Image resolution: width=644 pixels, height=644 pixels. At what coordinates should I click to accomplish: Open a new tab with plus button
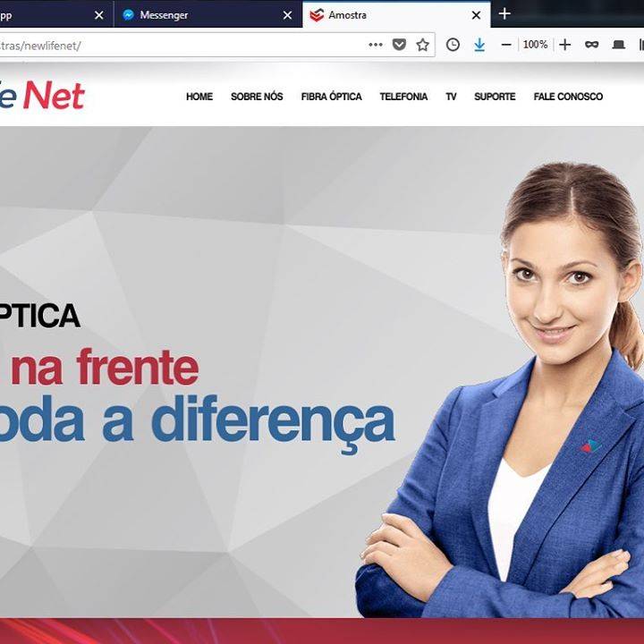click(x=504, y=14)
